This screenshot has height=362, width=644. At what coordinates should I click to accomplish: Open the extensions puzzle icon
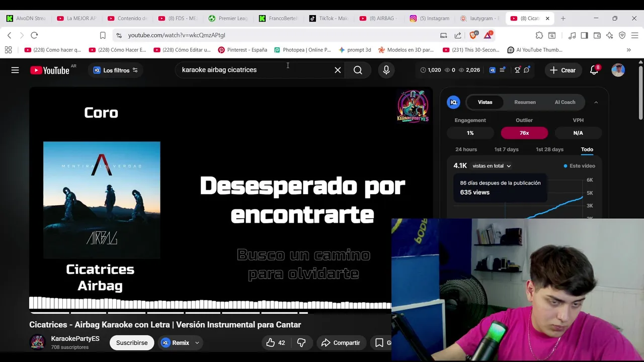tap(539, 35)
